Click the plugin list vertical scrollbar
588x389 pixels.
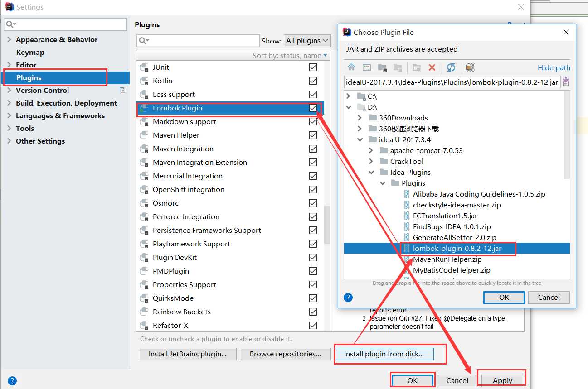point(327,225)
